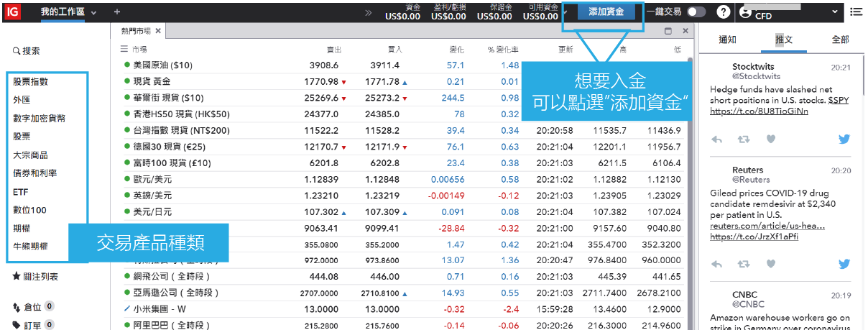Image resolution: width=868 pixels, height=330 pixels.
Task: Open 股票指數 category
Action: [x=31, y=82]
